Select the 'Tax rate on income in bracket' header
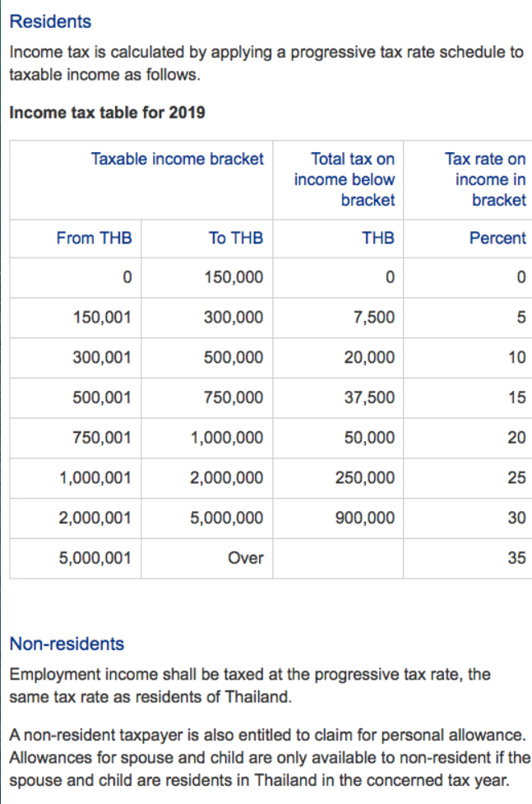 click(485, 179)
